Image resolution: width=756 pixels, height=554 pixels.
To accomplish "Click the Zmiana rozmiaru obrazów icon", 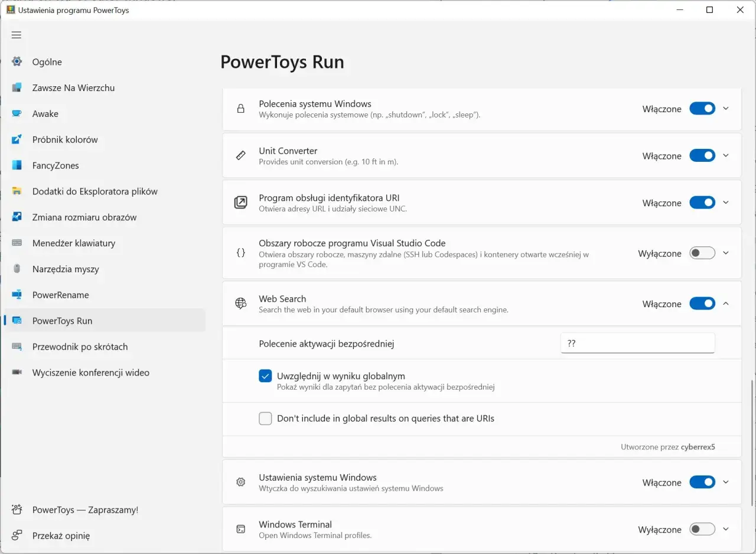I will point(17,217).
